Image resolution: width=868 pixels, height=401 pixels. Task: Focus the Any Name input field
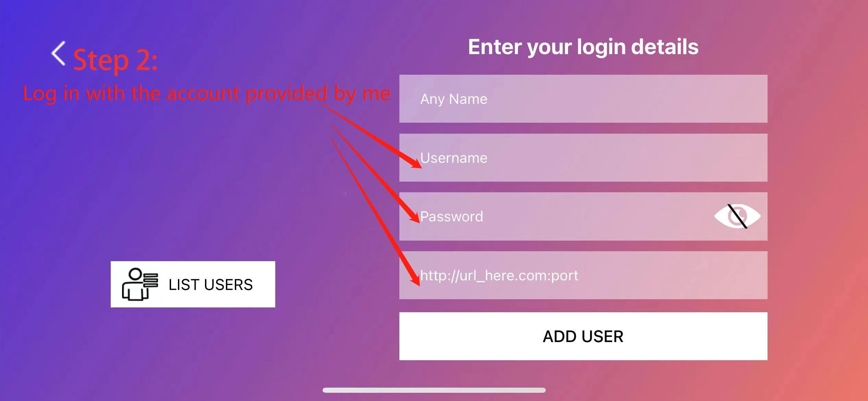[583, 99]
